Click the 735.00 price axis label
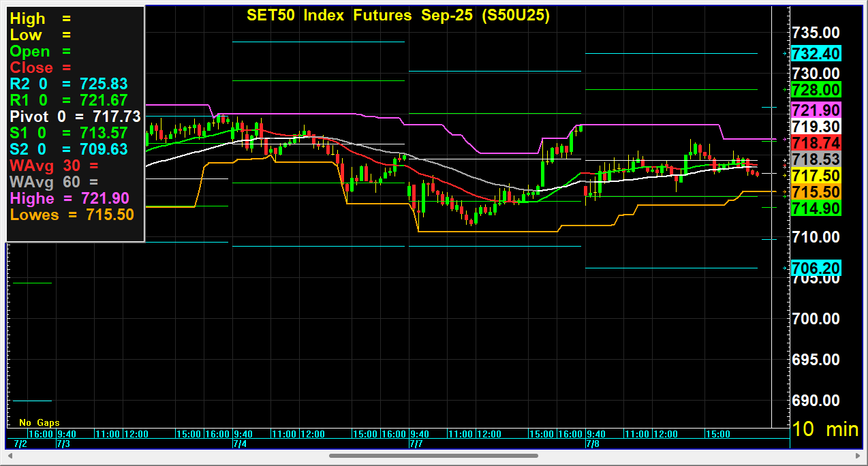The image size is (868, 466). [816, 32]
